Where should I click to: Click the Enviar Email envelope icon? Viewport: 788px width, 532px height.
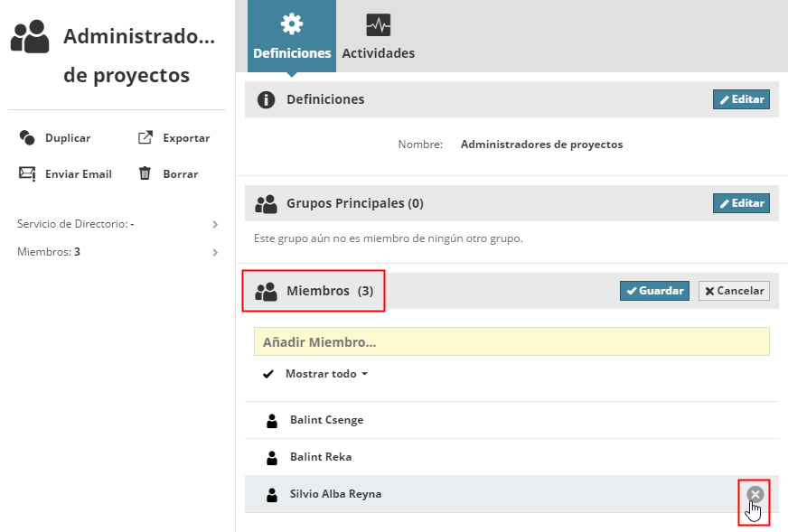pos(27,173)
